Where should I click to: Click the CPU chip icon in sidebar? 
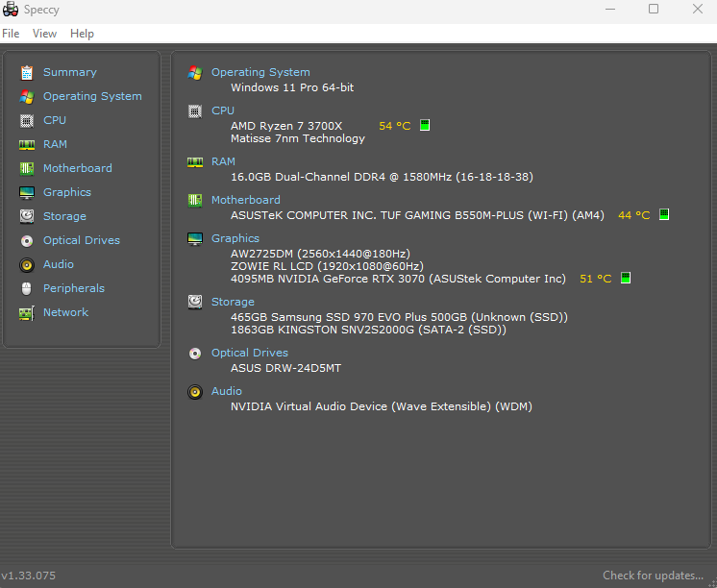coord(27,121)
